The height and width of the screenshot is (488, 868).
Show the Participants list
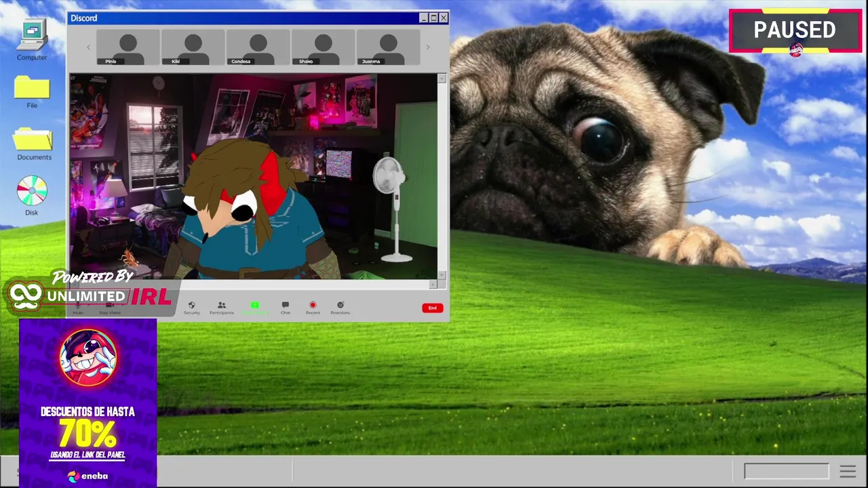point(222,308)
